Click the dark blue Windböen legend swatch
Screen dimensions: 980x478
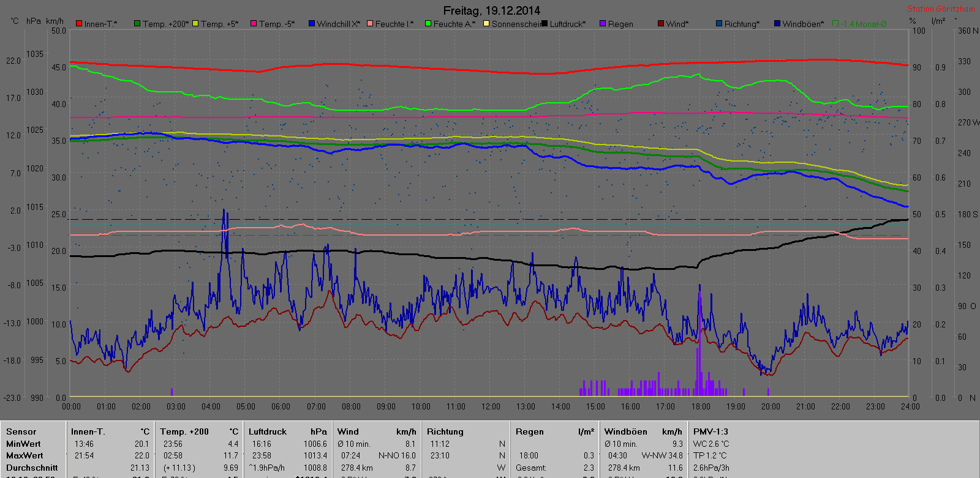777,24
